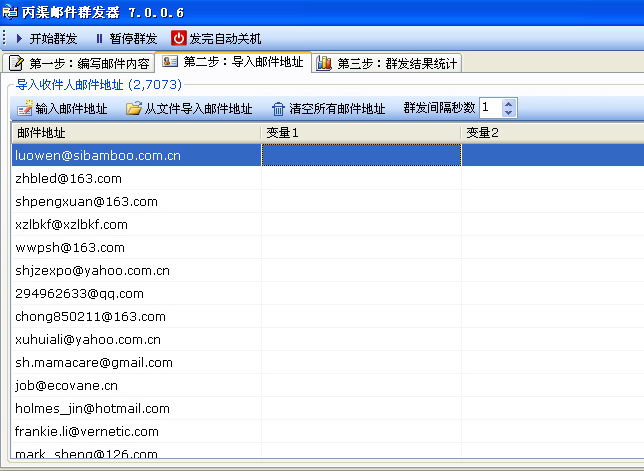
Task: Click the trash icon for 清空所有邮件地址
Action: pyautogui.click(x=279, y=108)
